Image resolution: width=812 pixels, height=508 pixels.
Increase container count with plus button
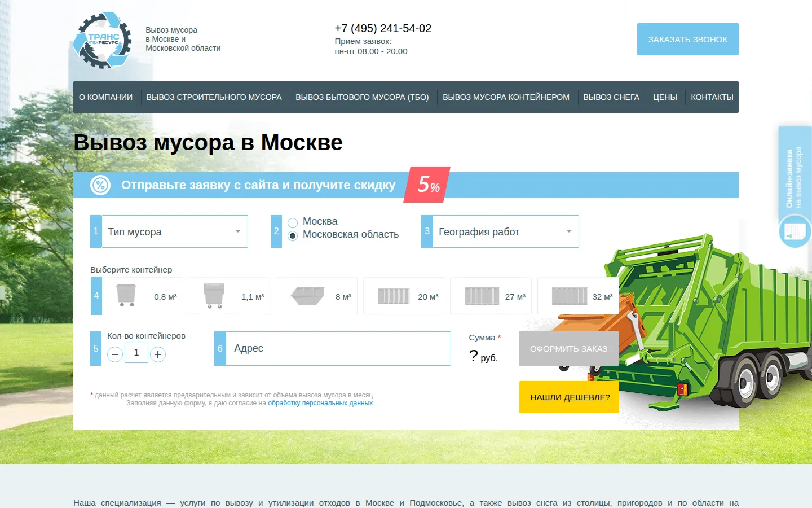pyautogui.click(x=158, y=354)
